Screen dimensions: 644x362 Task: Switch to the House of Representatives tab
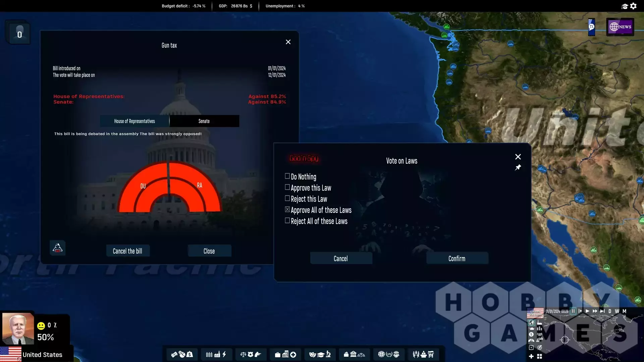(135, 121)
